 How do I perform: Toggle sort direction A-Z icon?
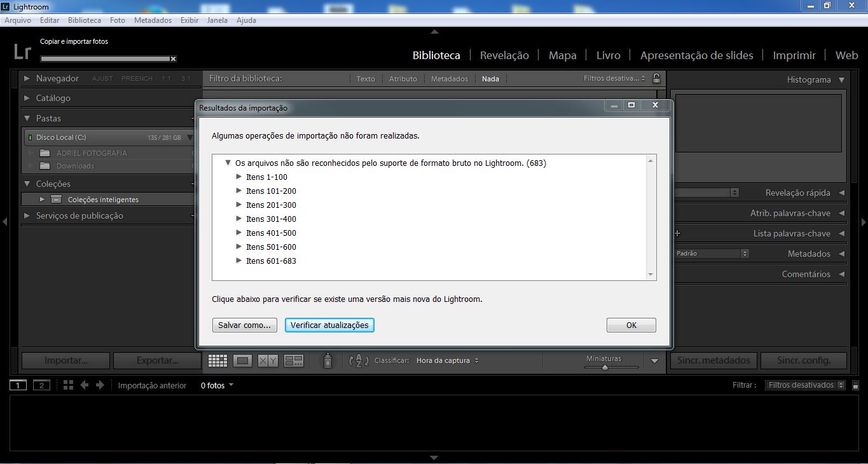[x=359, y=360]
